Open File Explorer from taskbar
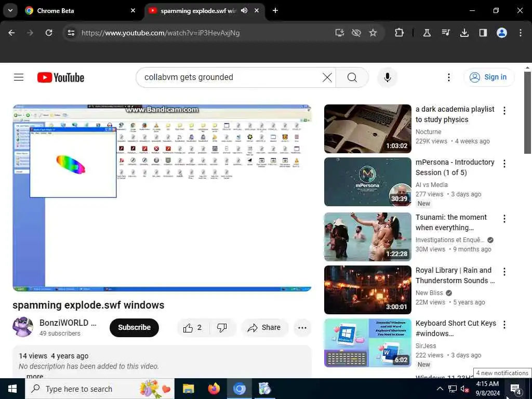The width and height of the screenshot is (532, 399). click(188, 389)
